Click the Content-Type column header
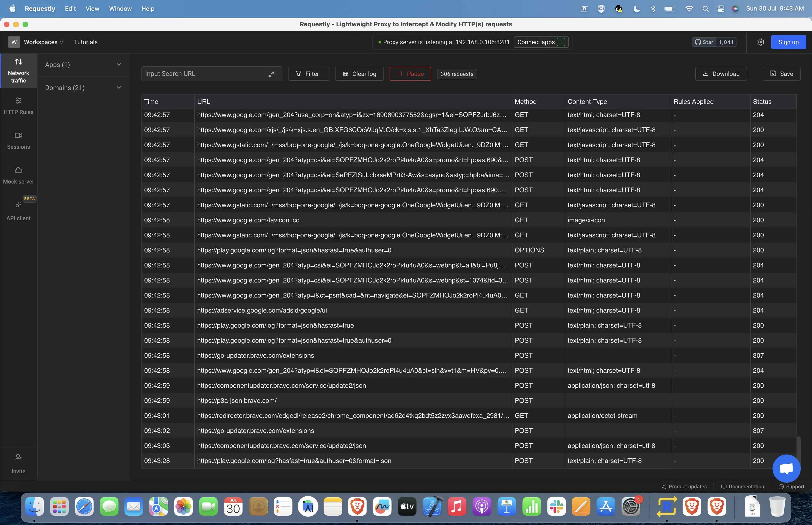This screenshot has height=525, width=812. click(x=618, y=102)
